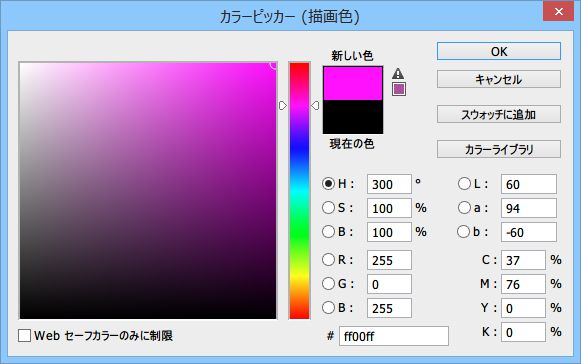Click the H value field showing 300
This screenshot has height=364, width=581.
[389, 184]
